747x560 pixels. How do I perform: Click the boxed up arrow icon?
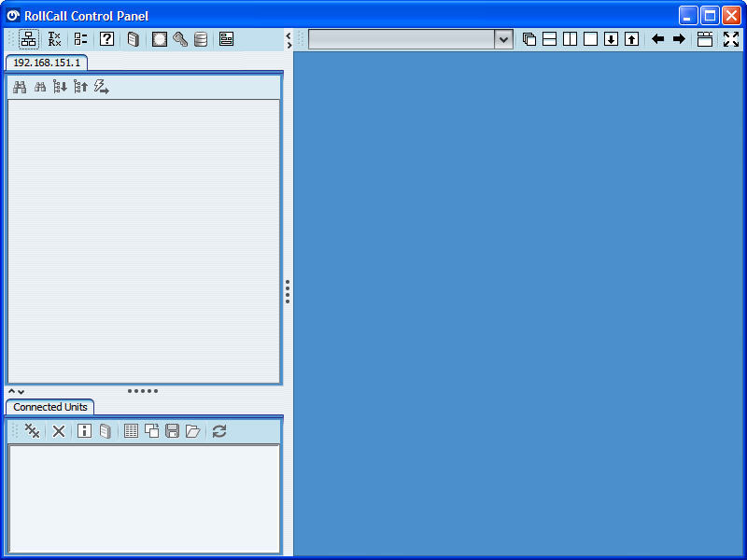coord(631,39)
